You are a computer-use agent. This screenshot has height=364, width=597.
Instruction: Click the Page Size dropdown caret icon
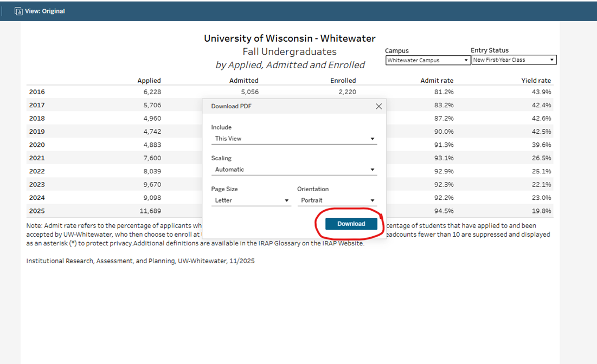286,200
